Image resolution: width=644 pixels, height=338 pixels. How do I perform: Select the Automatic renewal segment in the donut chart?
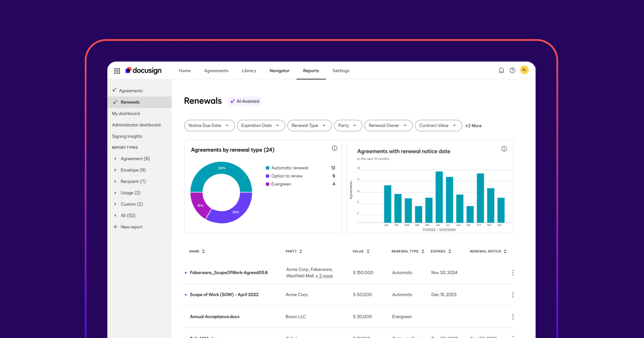tap(221, 168)
